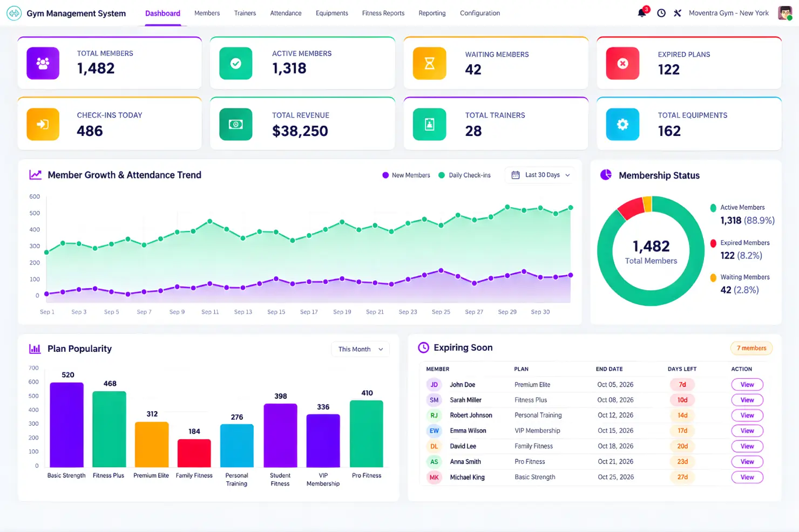Click the Total Revenue money icon
This screenshot has height=532, width=799.
pyautogui.click(x=236, y=124)
